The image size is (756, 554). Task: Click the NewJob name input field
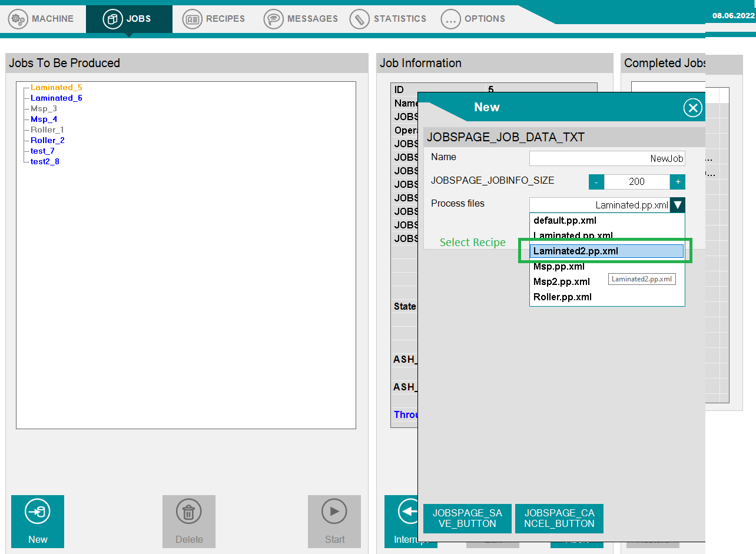[x=607, y=158]
